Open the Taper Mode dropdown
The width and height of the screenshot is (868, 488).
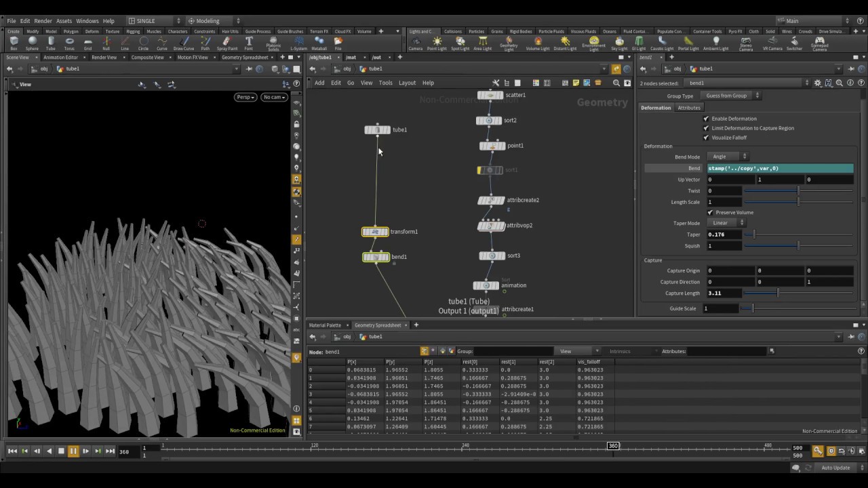(726, 223)
